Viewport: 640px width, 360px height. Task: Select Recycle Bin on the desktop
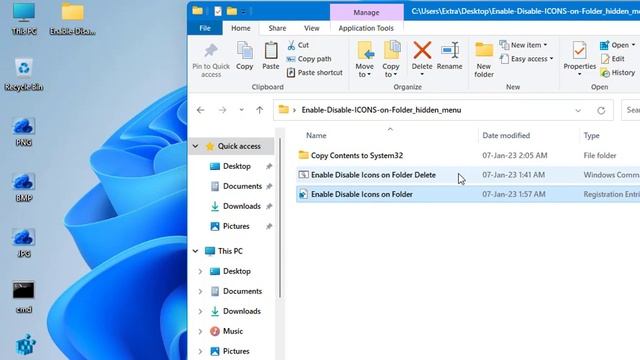tap(24, 75)
